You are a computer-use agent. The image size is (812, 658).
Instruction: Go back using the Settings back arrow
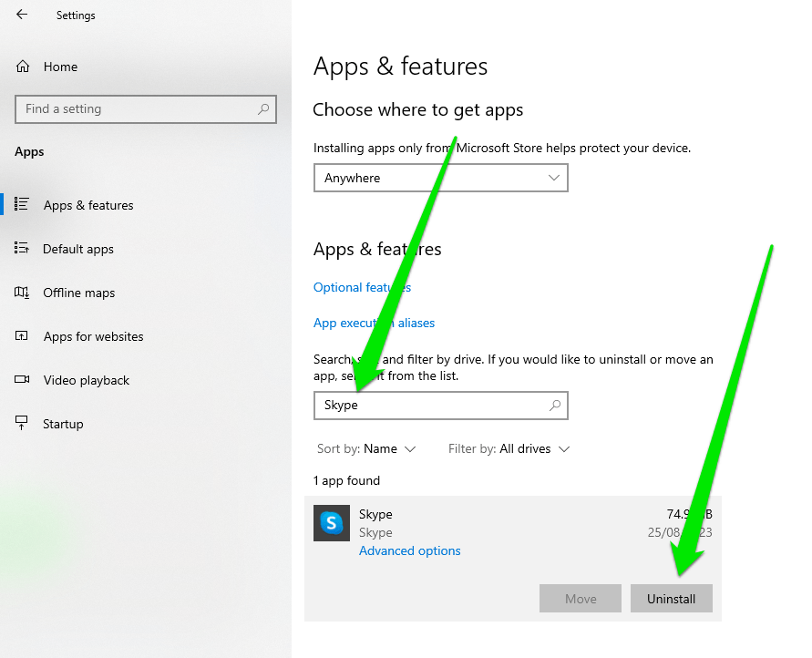tap(22, 15)
